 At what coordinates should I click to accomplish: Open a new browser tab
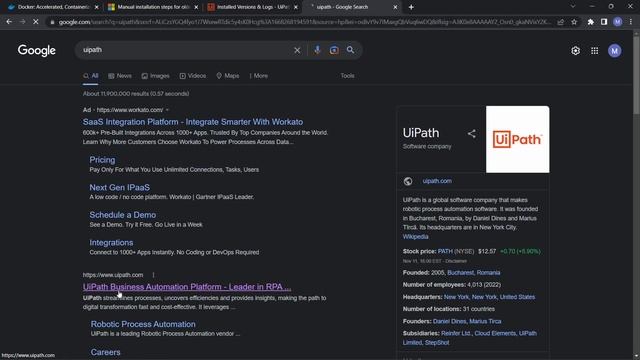click(411, 7)
